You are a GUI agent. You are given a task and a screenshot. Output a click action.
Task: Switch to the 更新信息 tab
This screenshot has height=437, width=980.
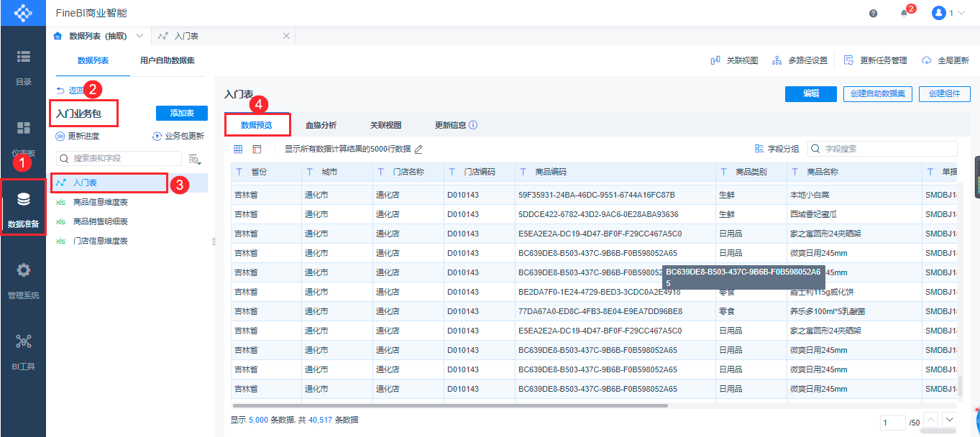point(450,125)
